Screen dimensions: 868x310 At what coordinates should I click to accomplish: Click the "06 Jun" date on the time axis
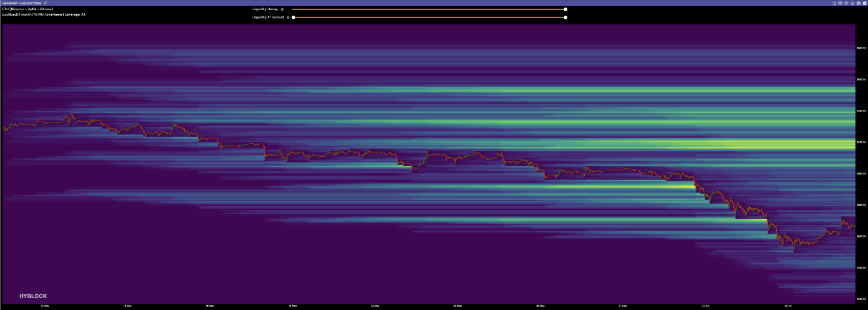click(x=788, y=306)
